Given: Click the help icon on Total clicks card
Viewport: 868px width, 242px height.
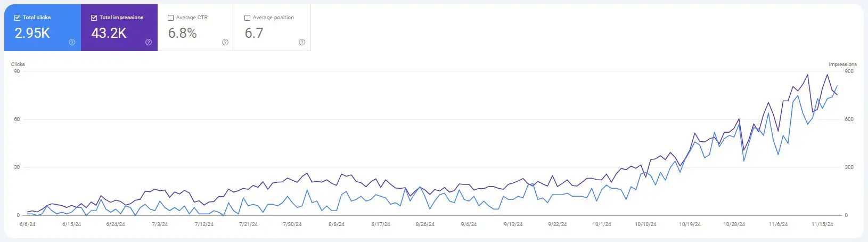Looking at the screenshot, I should pos(72,42).
